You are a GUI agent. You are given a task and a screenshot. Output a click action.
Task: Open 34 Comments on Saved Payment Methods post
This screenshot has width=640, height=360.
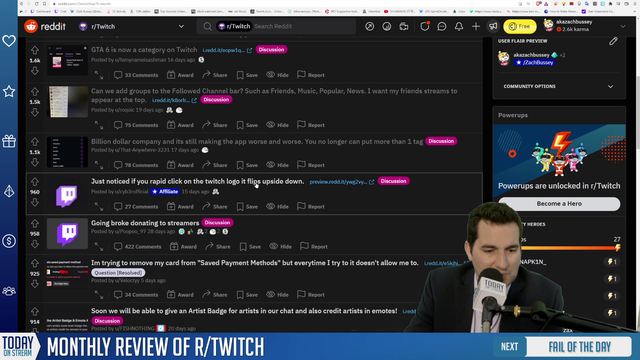[136, 295]
